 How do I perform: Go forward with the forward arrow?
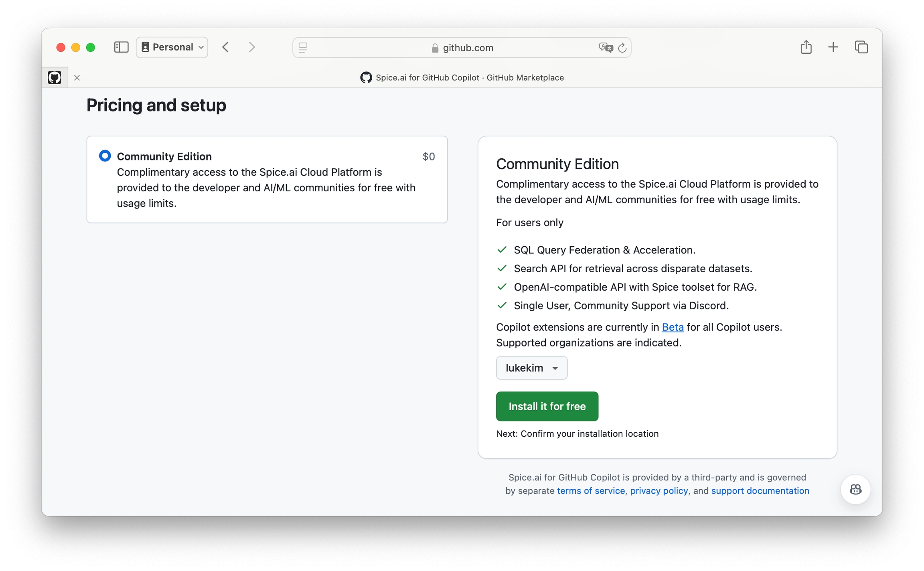(x=251, y=47)
